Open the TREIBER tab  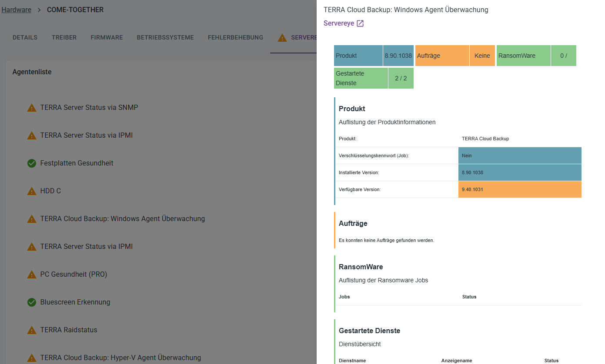[64, 37]
